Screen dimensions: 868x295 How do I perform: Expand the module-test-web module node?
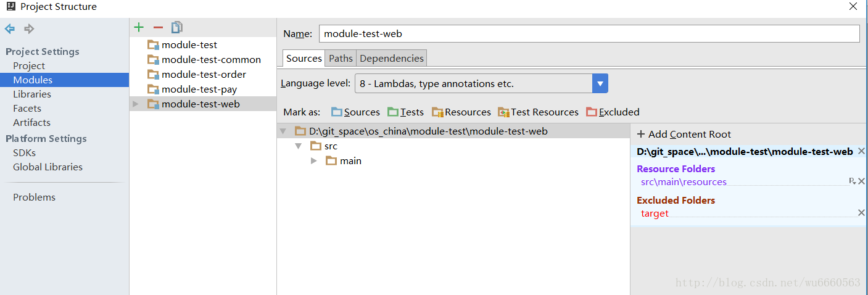point(136,104)
